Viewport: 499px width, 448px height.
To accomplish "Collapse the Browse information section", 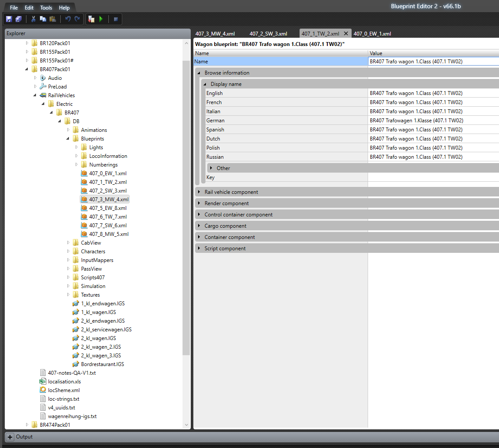I will pos(199,73).
